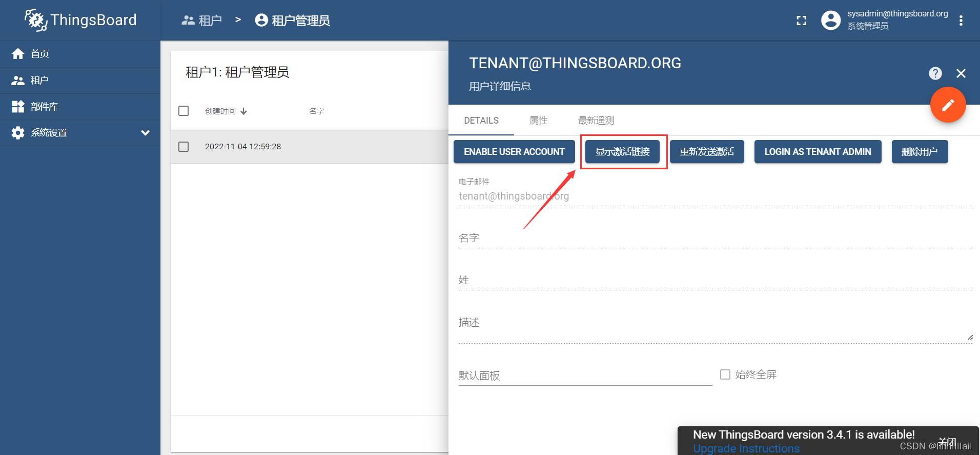Click the ThingsBoard logo
This screenshot has width=980, height=455.
click(x=80, y=20)
